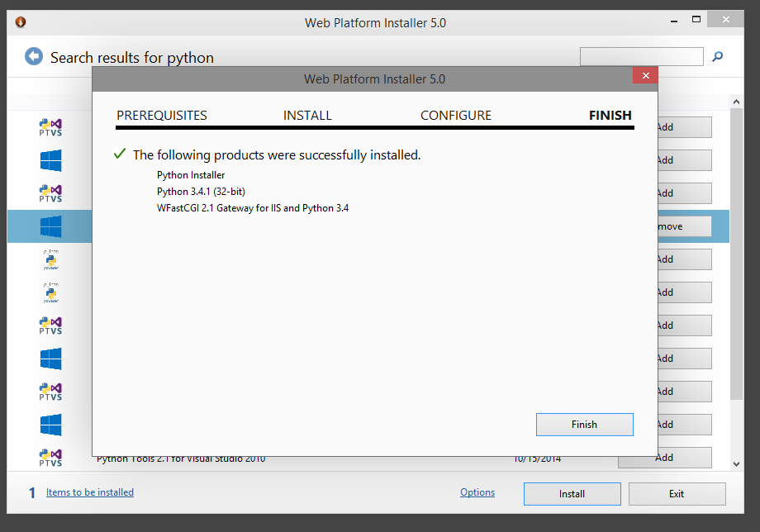Click the Remove button on highlighted row

click(x=684, y=226)
